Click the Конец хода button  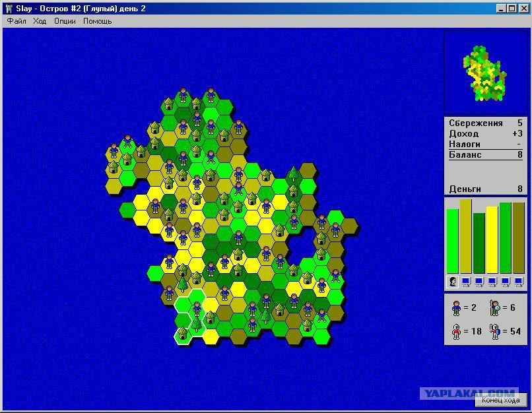tap(501, 400)
